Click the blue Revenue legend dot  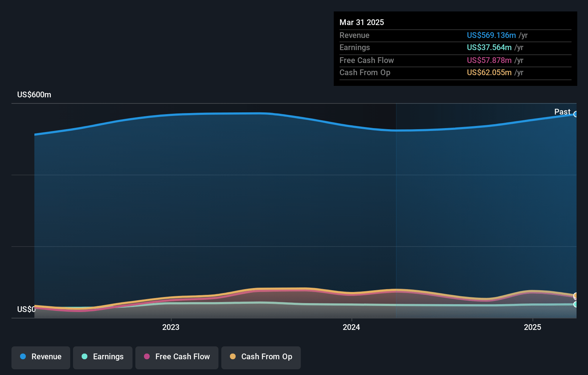point(23,356)
